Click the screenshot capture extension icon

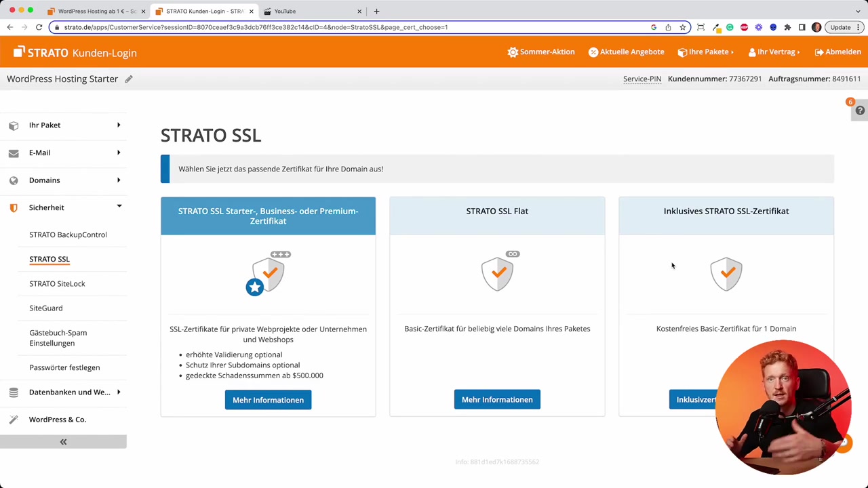(x=701, y=27)
